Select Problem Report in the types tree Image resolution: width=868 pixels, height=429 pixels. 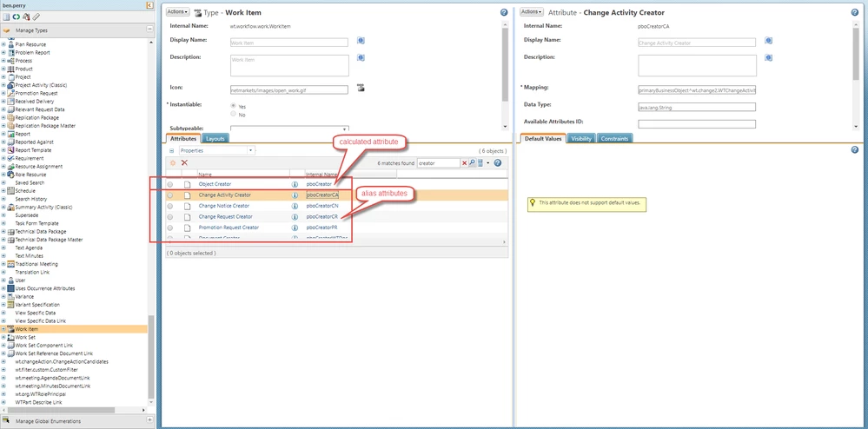(x=33, y=53)
